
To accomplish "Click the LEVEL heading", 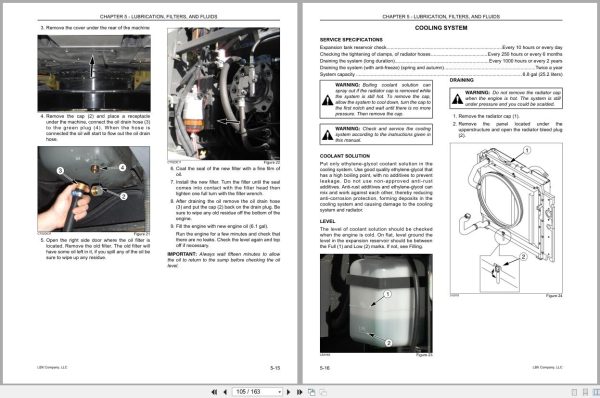I will 327,221.
